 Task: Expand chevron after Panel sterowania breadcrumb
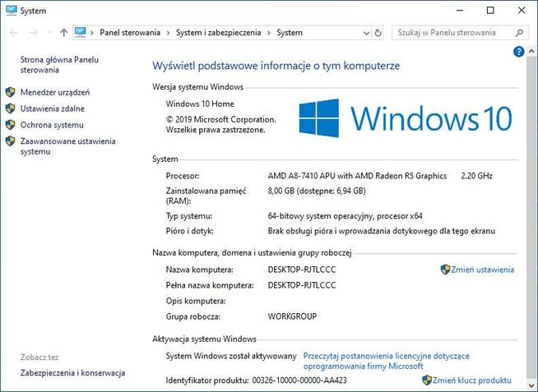pos(168,33)
